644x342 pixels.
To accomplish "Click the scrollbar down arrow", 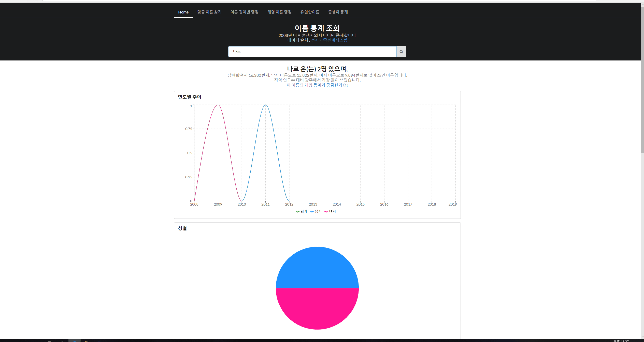I will (642, 337).
